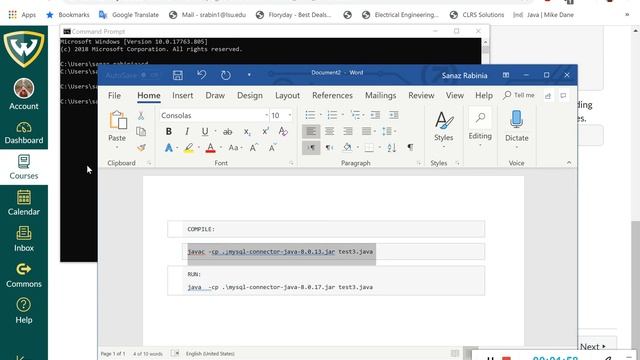
Task: Increase font size with grow A icon
Action: (253, 148)
